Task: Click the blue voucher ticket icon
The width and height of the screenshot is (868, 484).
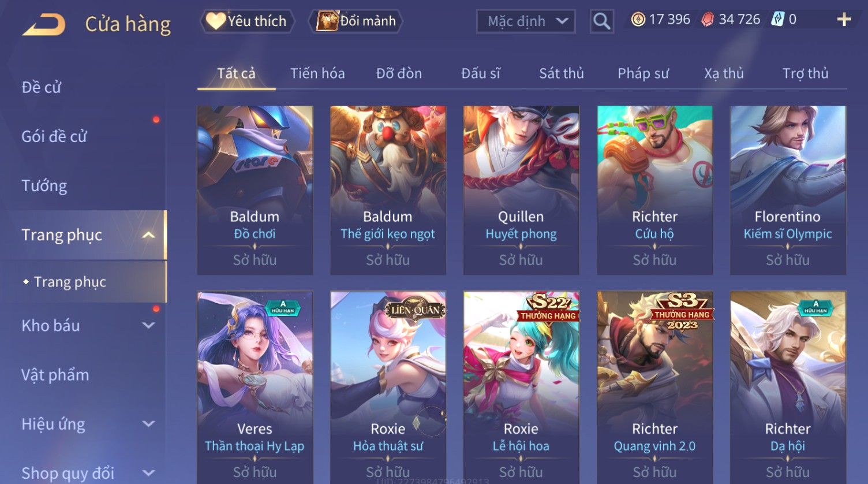Action: [777, 20]
